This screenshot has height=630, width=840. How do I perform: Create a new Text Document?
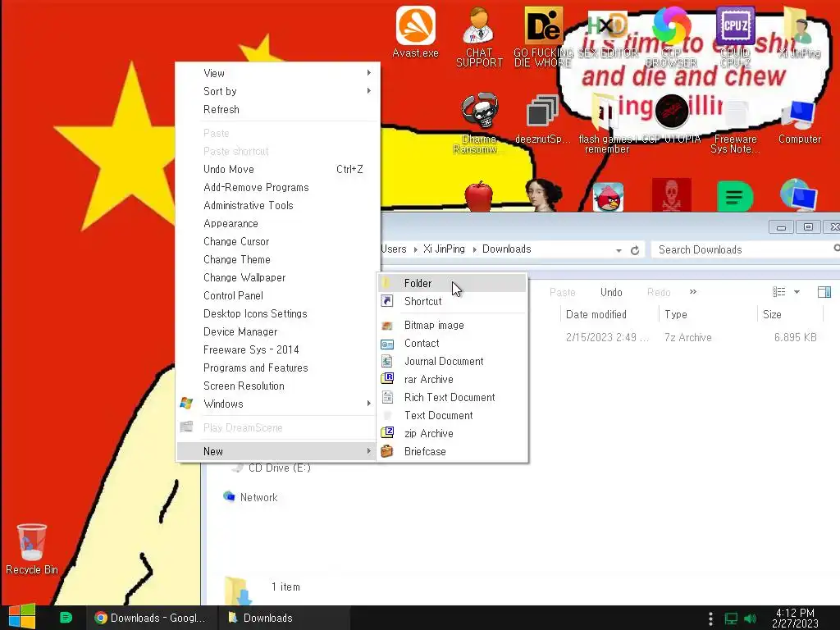pos(452,415)
